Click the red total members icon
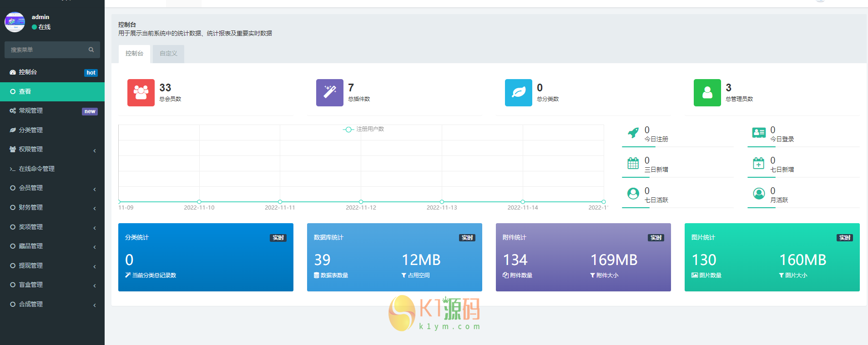Screen dimensions: 868x345 141,93
